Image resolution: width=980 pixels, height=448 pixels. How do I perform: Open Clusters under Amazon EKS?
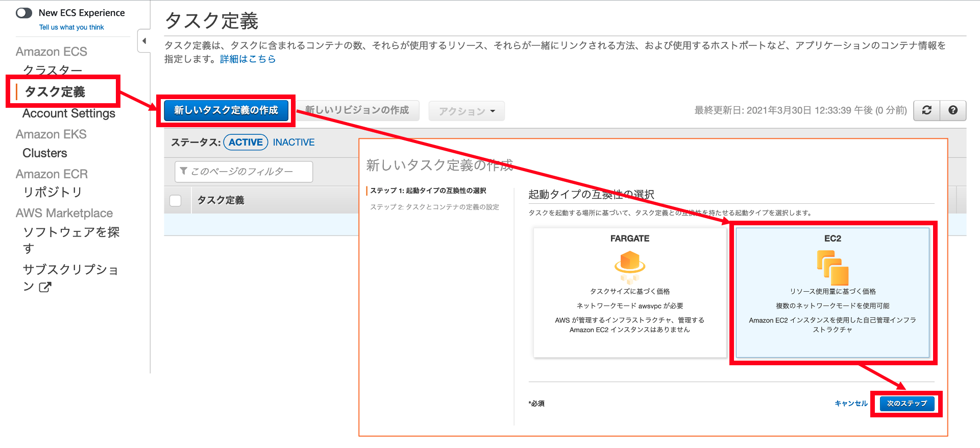[45, 153]
